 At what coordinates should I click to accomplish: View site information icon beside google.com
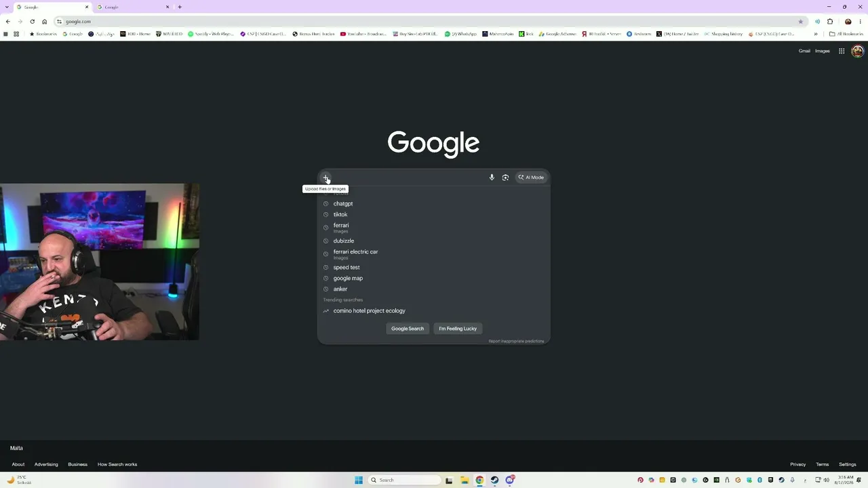(x=59, y=22)
